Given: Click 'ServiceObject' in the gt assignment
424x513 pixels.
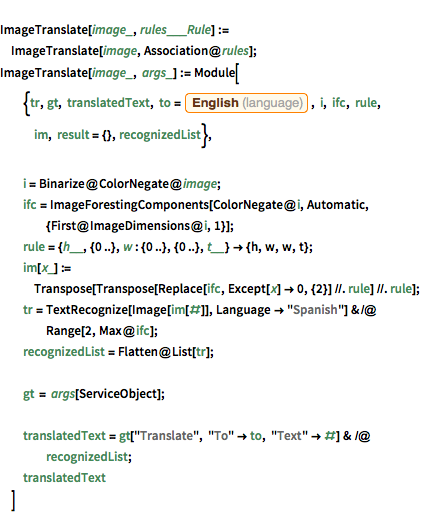Looking at the screenshot, I should click(x=118, y=394).
